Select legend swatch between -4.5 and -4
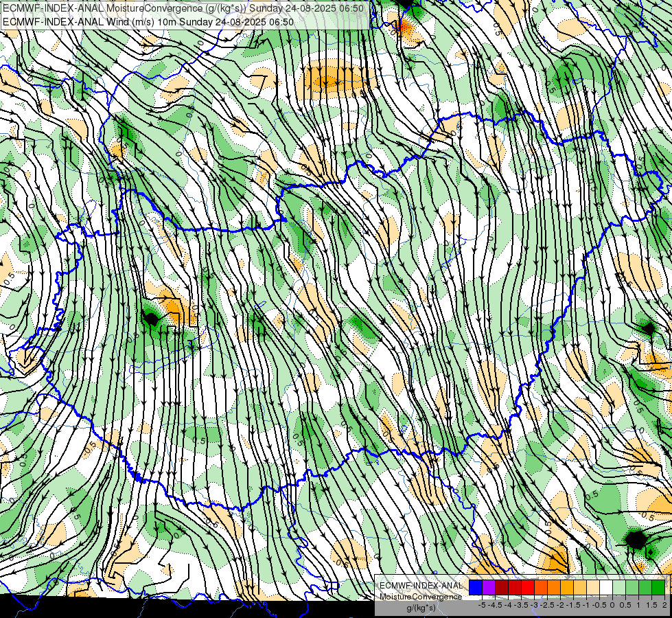This screenshot has height=618, width=672. pos(502,588)
